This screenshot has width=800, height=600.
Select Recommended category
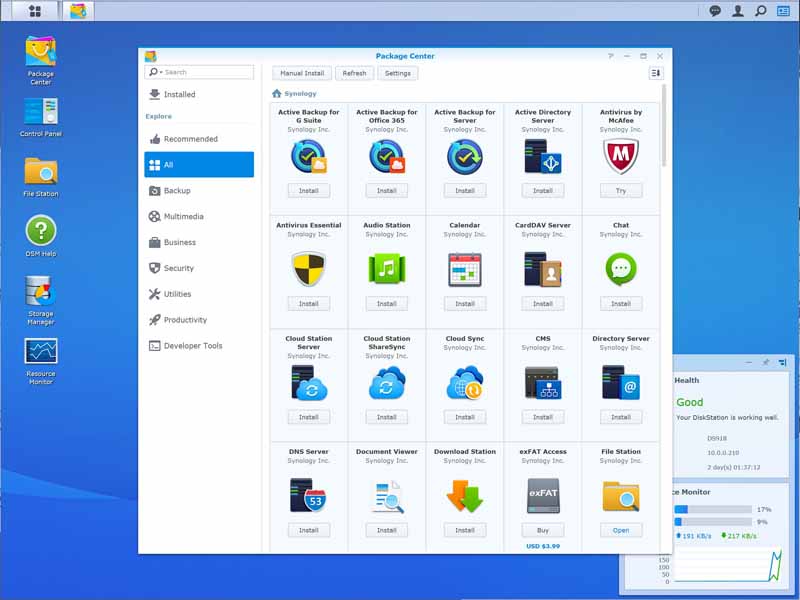199,139
